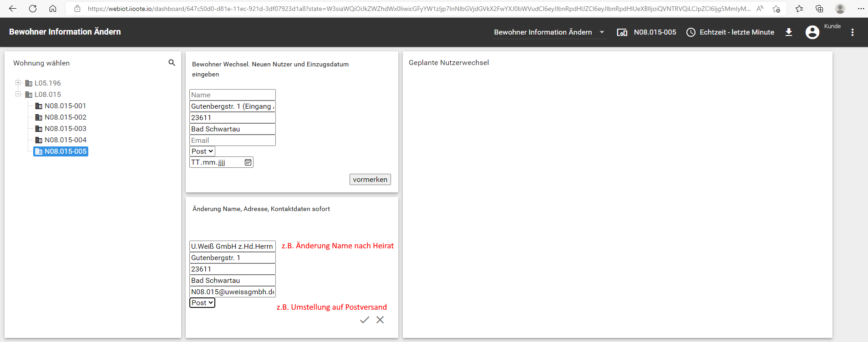Click building icon of L08.015

pyautogui.click(x=29, y=95)
